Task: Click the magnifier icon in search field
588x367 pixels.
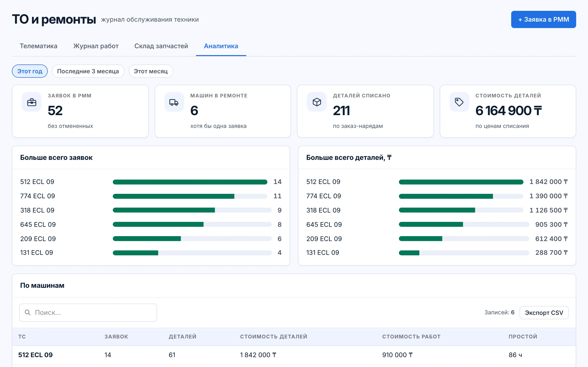Action: 28,312
